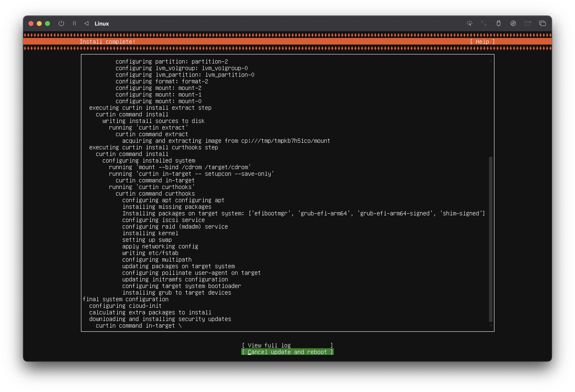Open the USB devices menu
Screen dimensions: 575x392
tap(498, 24)
